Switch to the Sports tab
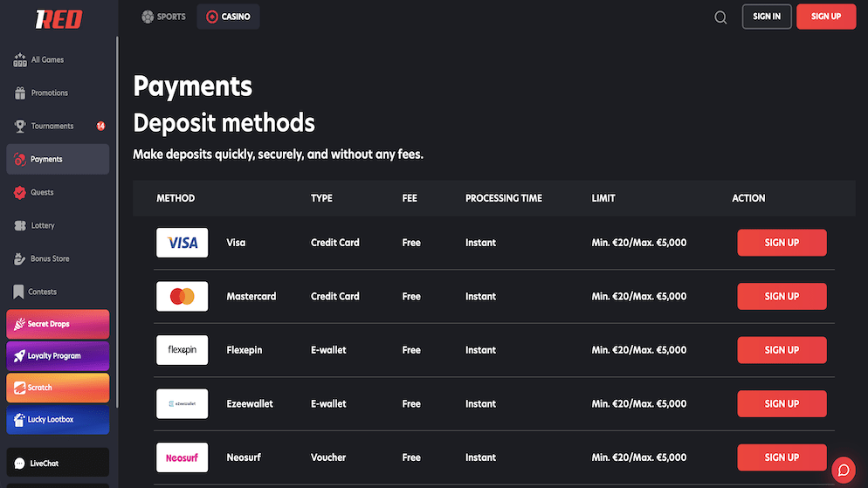 click(x=164, y=17)
